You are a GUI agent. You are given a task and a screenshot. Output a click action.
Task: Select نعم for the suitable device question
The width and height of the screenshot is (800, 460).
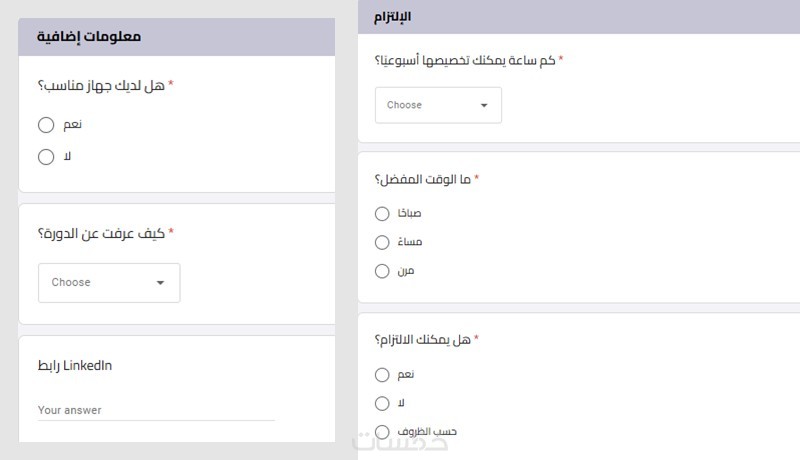[45, 125]
